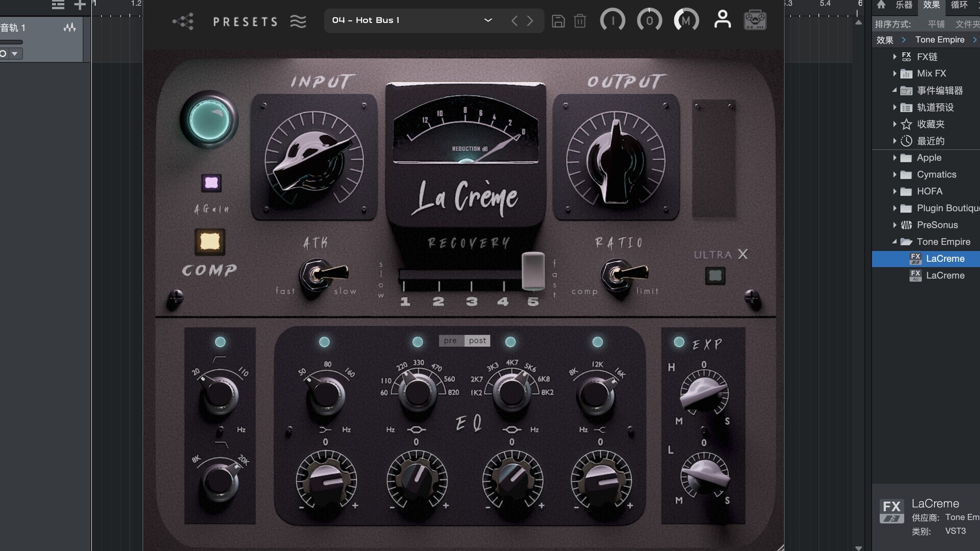Expand the FX链 tree item

point(894,57)
